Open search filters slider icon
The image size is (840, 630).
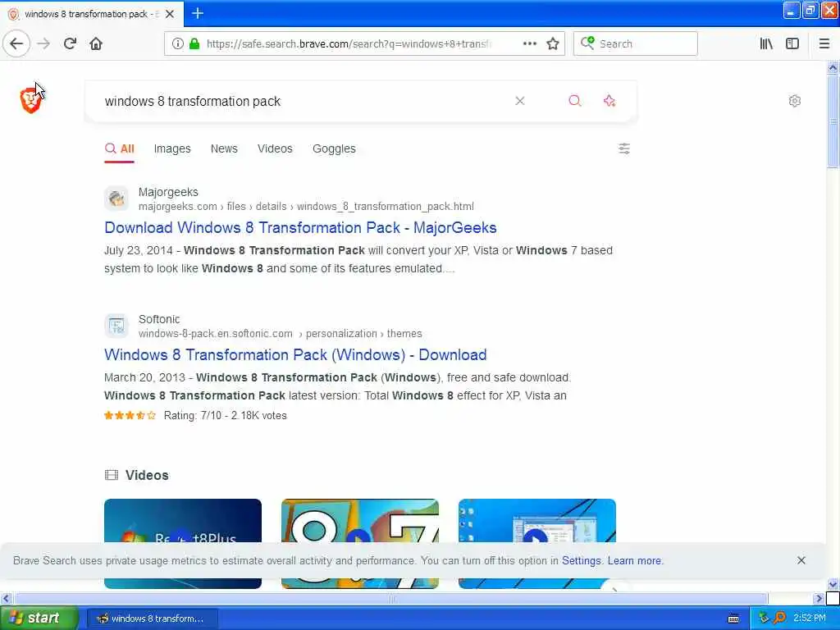click(624, 148)
